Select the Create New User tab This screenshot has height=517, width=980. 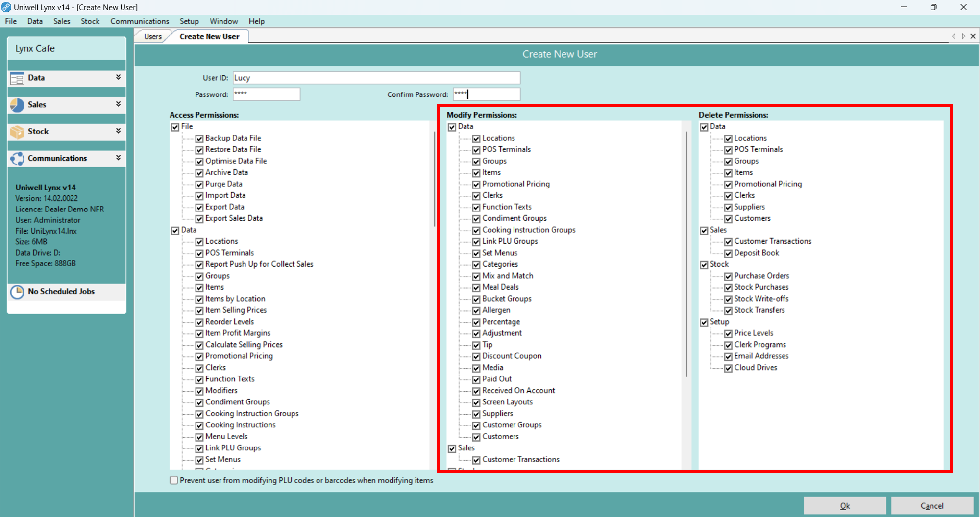[x=210, y=37]
